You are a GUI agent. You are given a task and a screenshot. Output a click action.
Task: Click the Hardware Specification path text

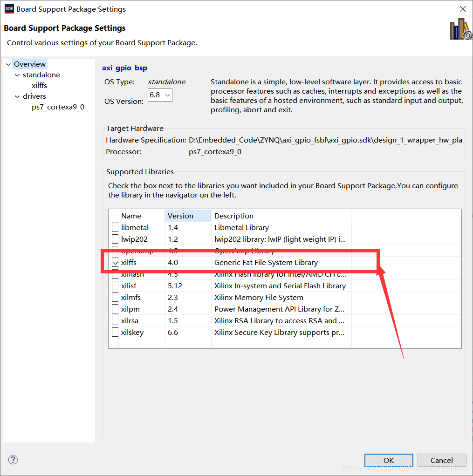325,140
